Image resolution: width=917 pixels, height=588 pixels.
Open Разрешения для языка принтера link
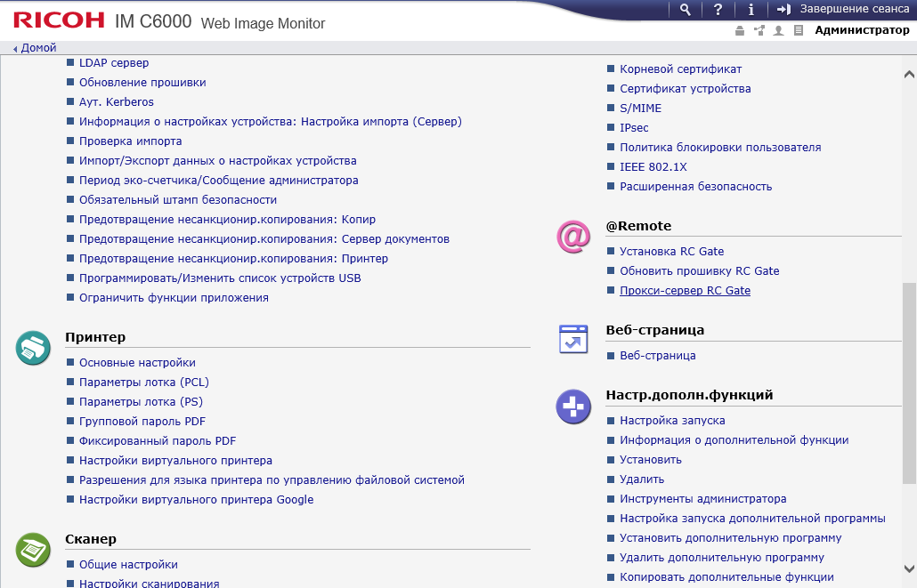[272, 479]
